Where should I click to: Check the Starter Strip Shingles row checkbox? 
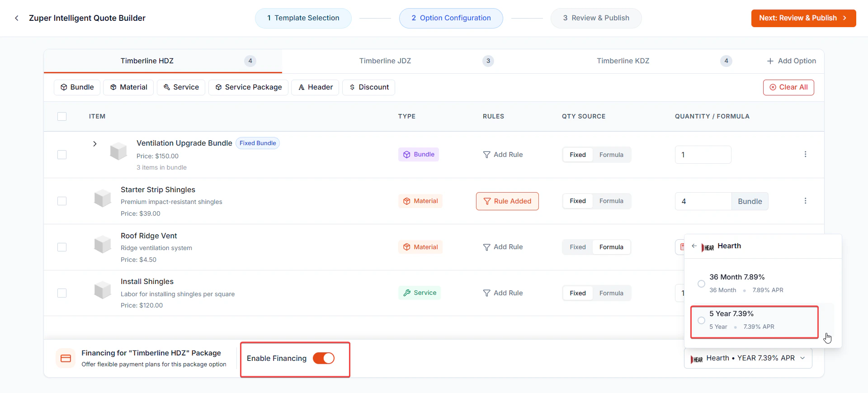[x=62, y=201]
